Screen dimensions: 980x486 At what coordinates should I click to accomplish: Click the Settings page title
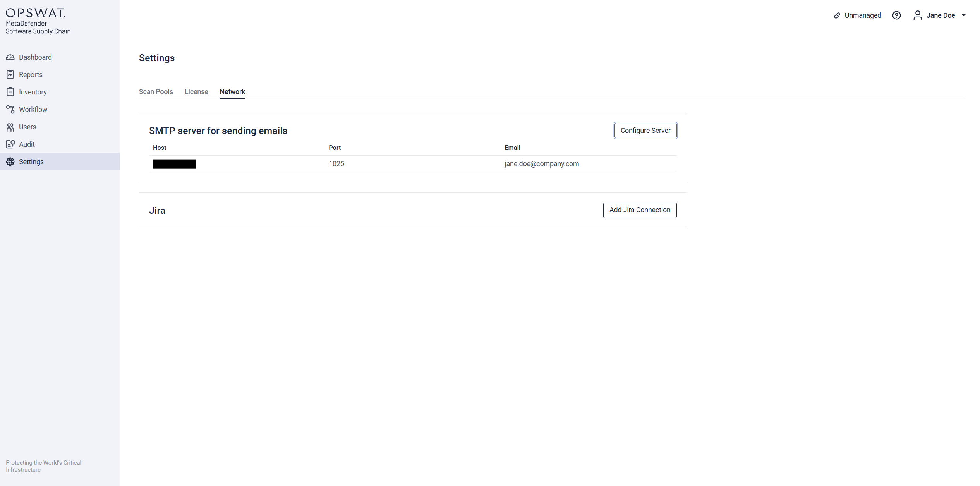coord(157,58)
